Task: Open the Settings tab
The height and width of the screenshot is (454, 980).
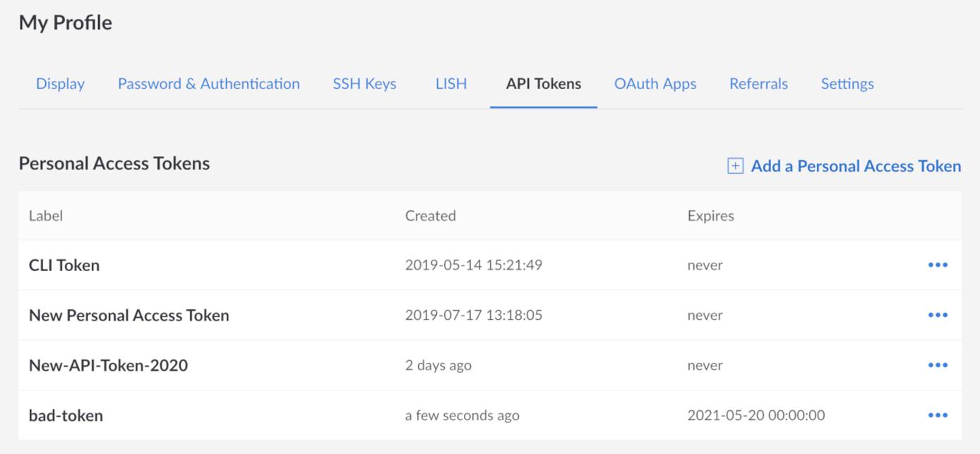Action: click(x=847, y=83)
